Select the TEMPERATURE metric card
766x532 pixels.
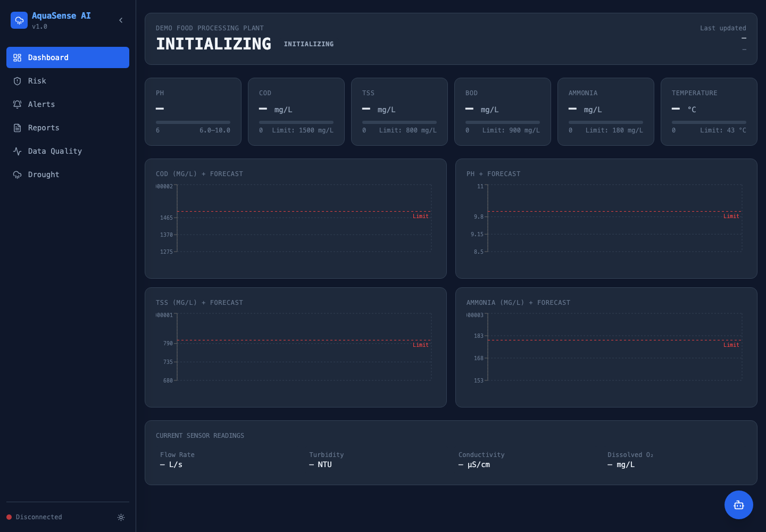click(709, 112)
